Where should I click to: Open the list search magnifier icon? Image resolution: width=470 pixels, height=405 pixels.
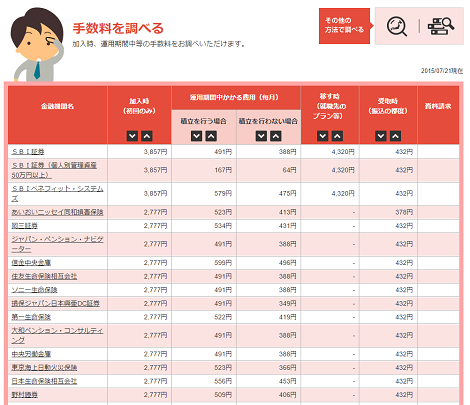pos(441,26)
